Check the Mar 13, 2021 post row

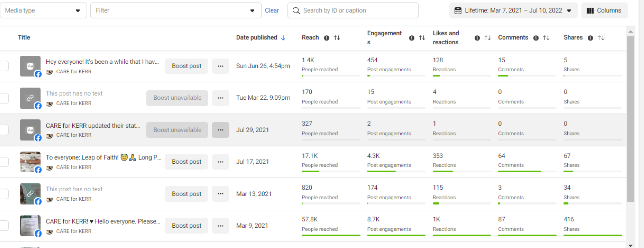pyautogui.click(x=4, y=194)
